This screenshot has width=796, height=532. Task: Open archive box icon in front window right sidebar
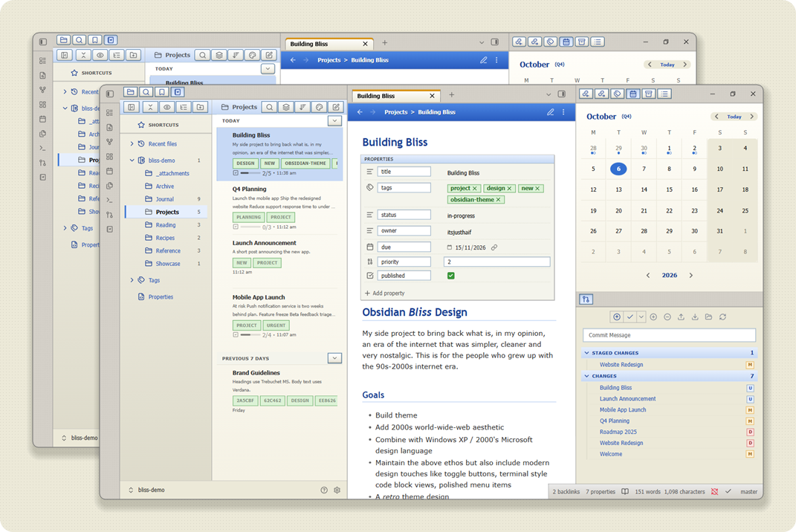pyautogui.click(x=649, y=94)
